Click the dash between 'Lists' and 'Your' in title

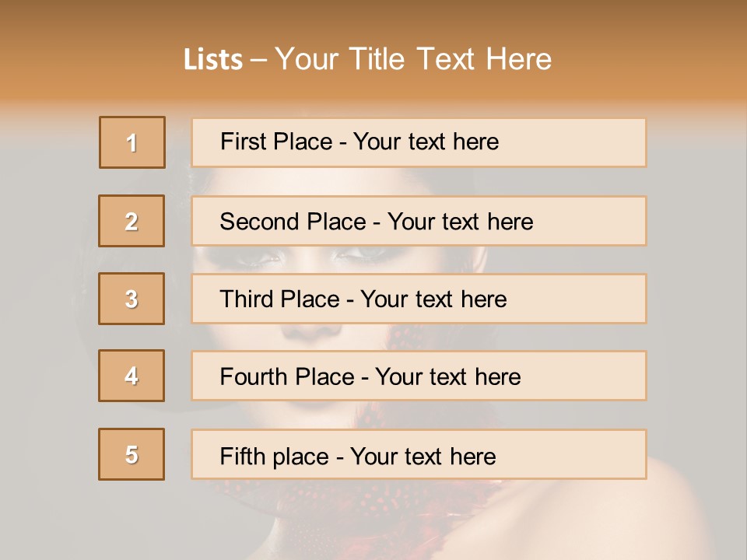tap(259, 60)
